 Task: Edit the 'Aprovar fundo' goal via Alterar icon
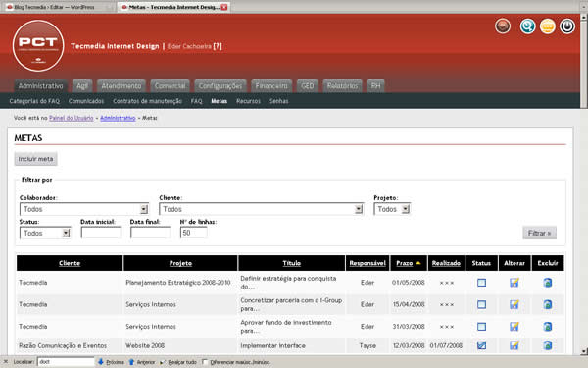point(514,327)
